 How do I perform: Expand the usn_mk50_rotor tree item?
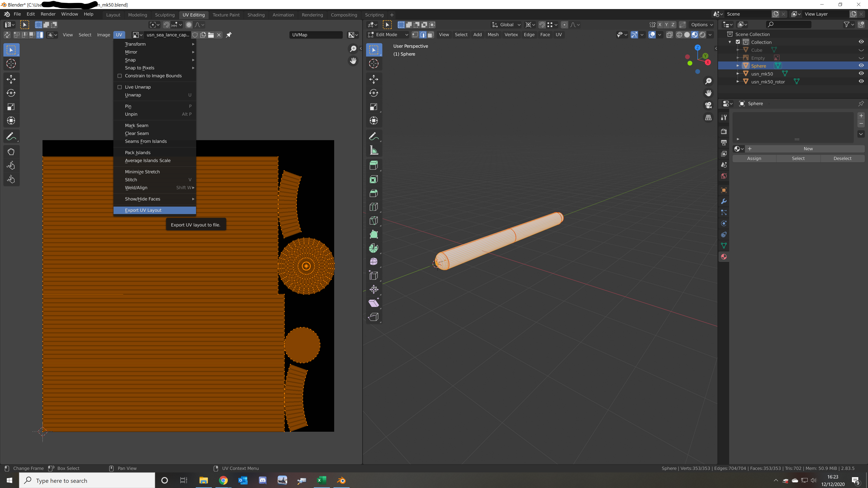[x=738, y=82]
